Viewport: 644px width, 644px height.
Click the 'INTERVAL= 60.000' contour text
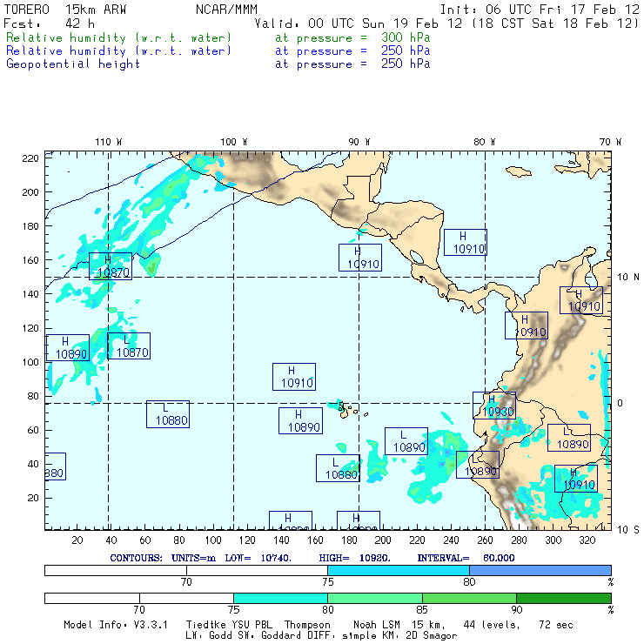tap(466, 558)
